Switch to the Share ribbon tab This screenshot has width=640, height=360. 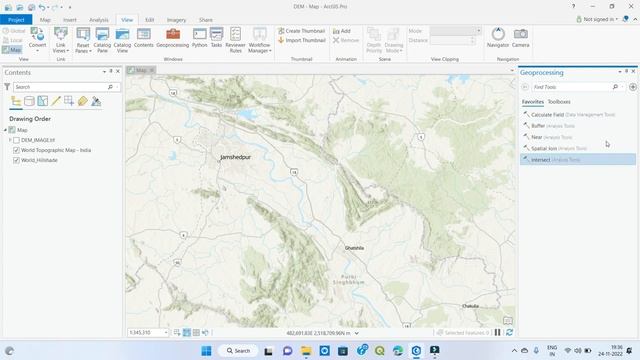point(206,20)
